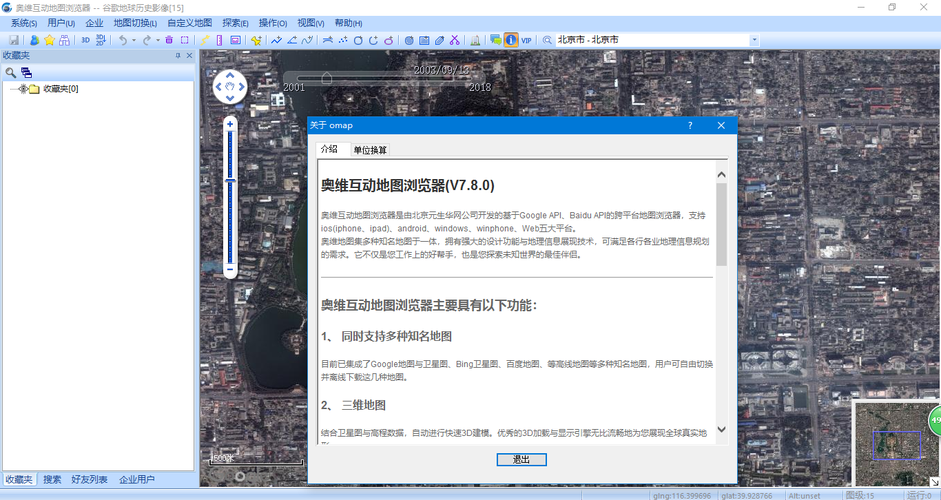941x500 pixels.
Task: Open the chat messages icon
Action: point(495,40)
